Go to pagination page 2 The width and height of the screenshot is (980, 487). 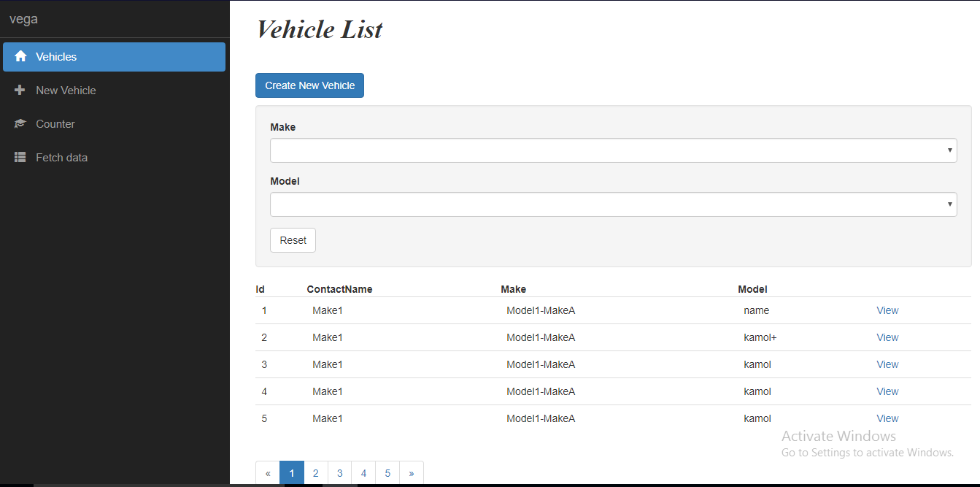[316, 473]
